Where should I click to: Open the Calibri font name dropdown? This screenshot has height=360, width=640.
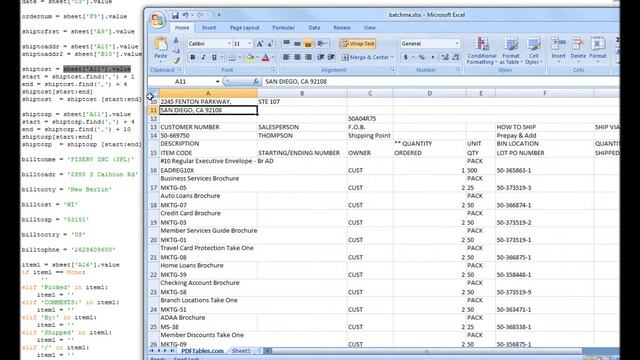click(x=229, y=44)
